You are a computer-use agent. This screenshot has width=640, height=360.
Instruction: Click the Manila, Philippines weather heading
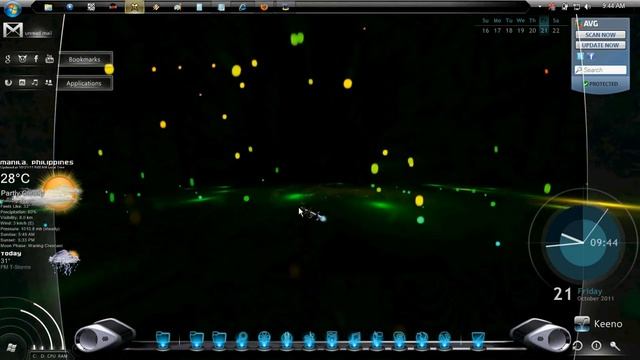37,162
